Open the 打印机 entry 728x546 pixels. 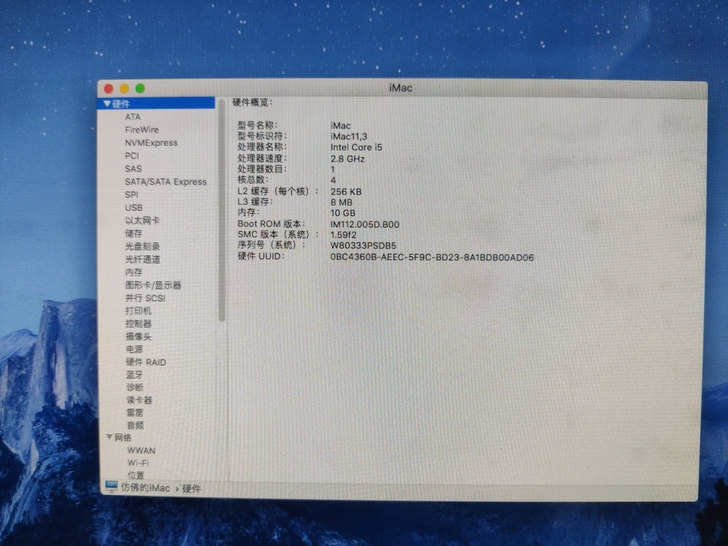coord(138,311)
